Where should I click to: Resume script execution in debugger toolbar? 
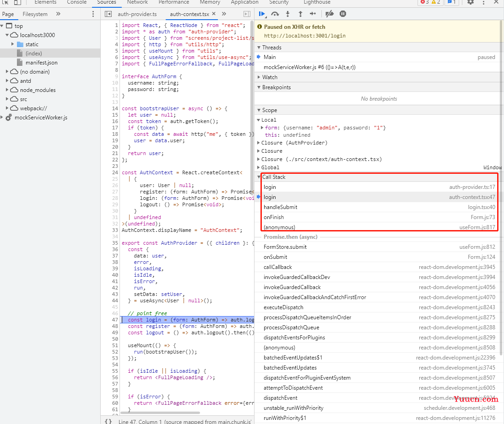[x=262, y=14]
